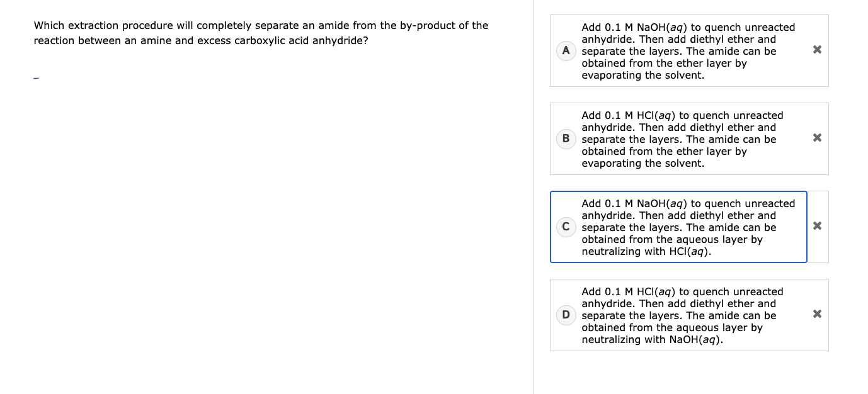The height and width of the screenshot is (394, 868).
Task: Click 'neutralizing with HCl(aq)' in option C
Action: pos(646,252)
